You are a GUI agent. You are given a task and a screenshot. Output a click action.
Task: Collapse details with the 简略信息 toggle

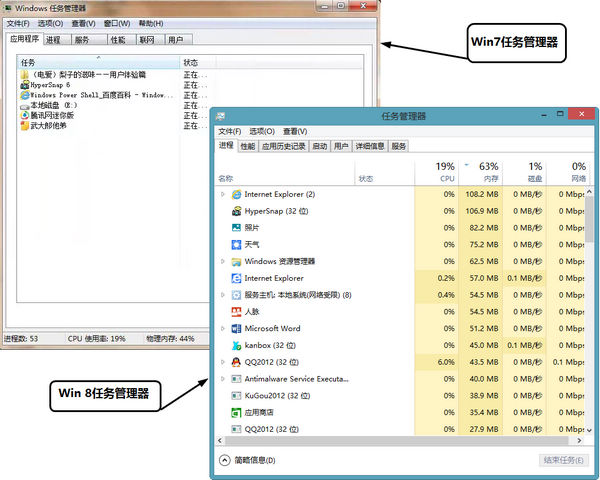coord(225,460)
